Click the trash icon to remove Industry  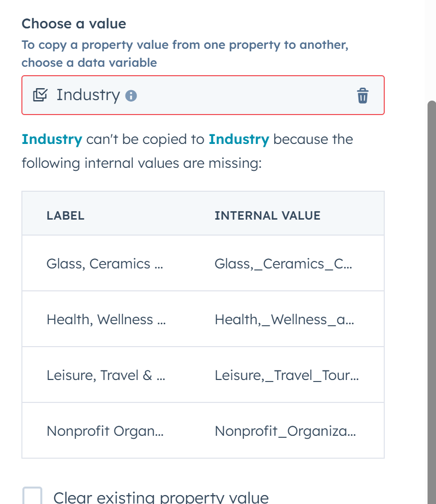(x=363, y=96)
